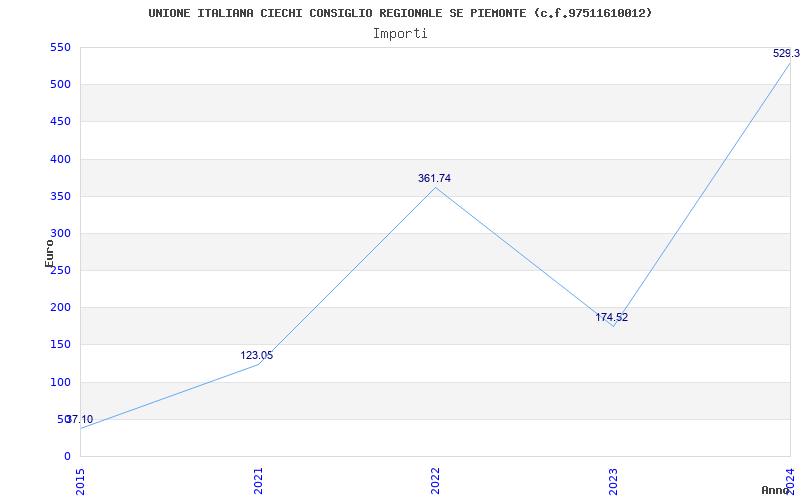This screenshot has width=800, height=500.
Task: Select the 174.52 data point label
Action: click(x=611, y=317)
